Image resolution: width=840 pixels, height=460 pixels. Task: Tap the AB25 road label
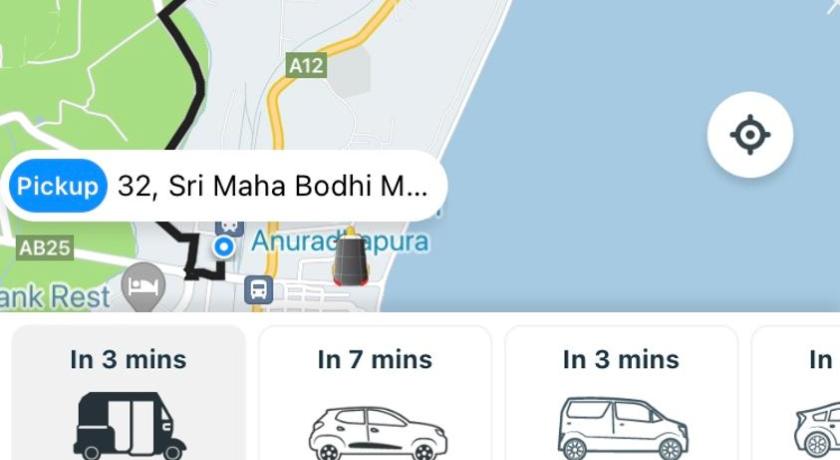click(45, 248)
